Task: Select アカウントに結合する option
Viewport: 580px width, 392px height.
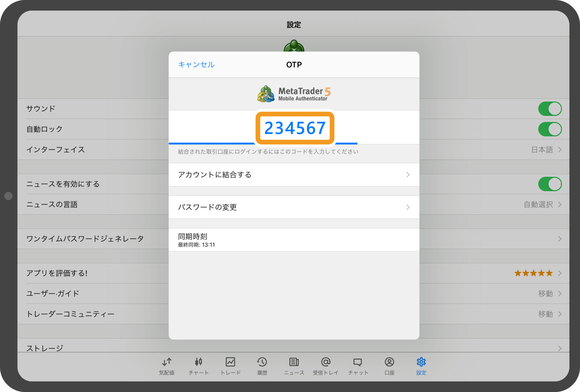Action: click(x=294, y=175)
